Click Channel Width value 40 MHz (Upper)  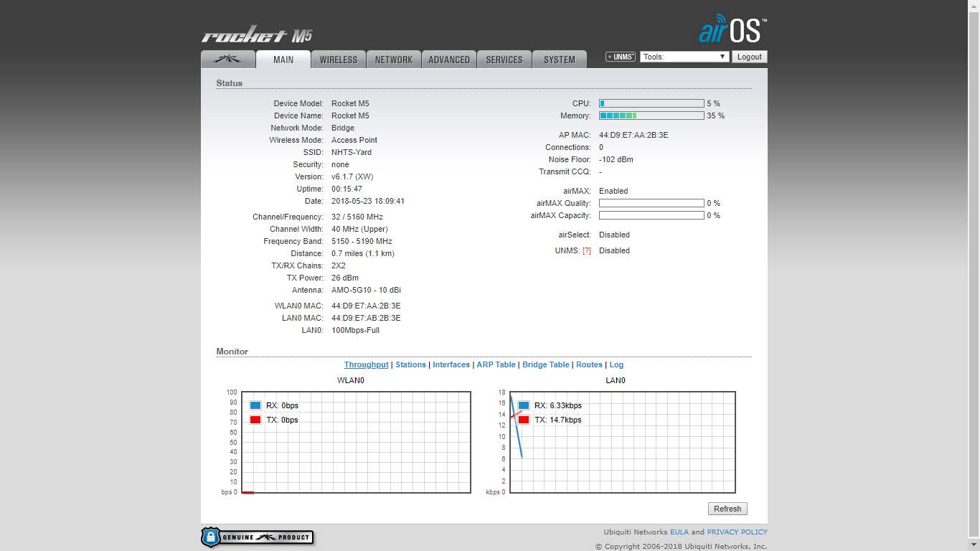point(361,229)
